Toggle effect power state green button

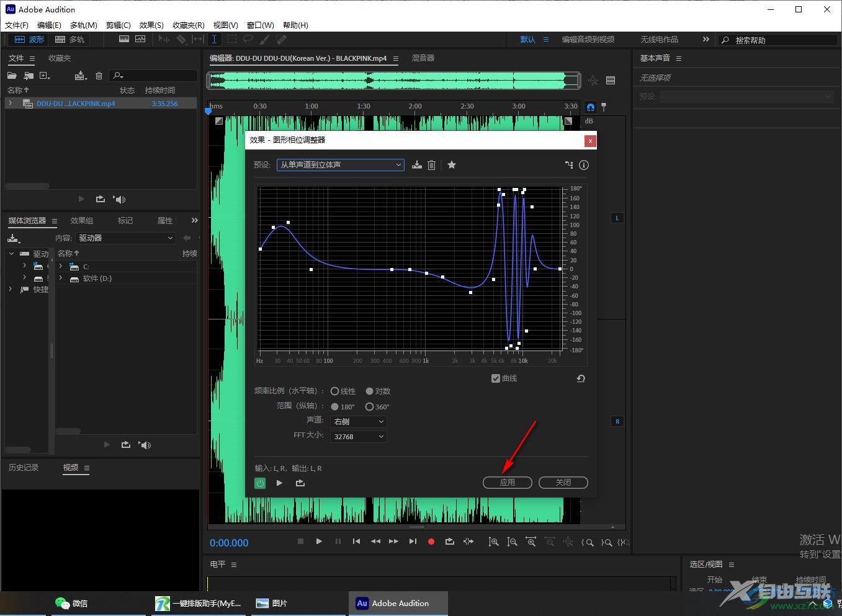coord(260,483)
